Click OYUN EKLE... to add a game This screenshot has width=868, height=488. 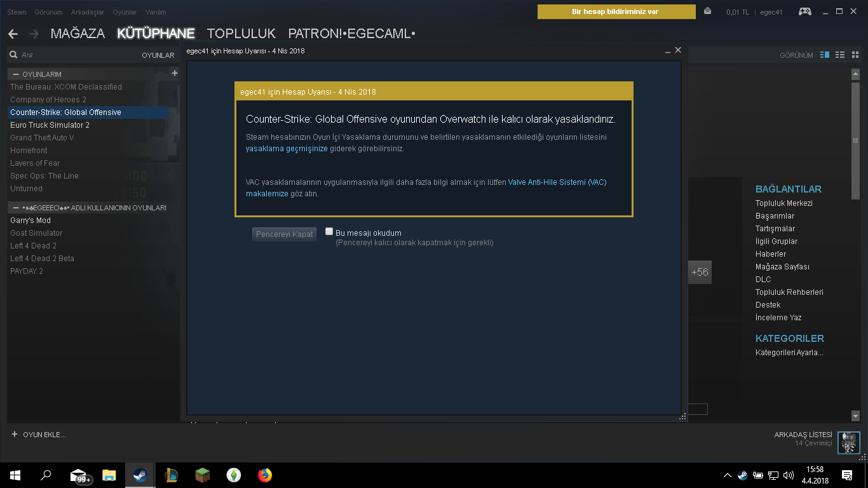44,435
